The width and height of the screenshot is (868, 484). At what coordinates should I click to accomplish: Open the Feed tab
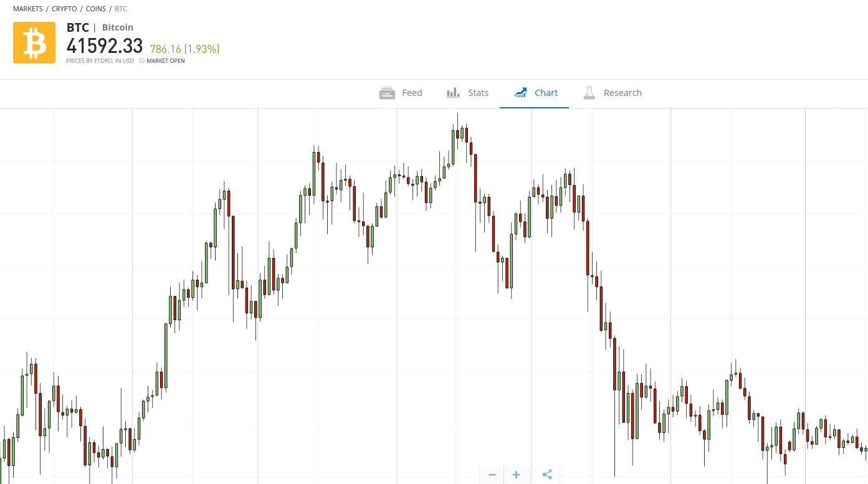click(x=401, y=93)
